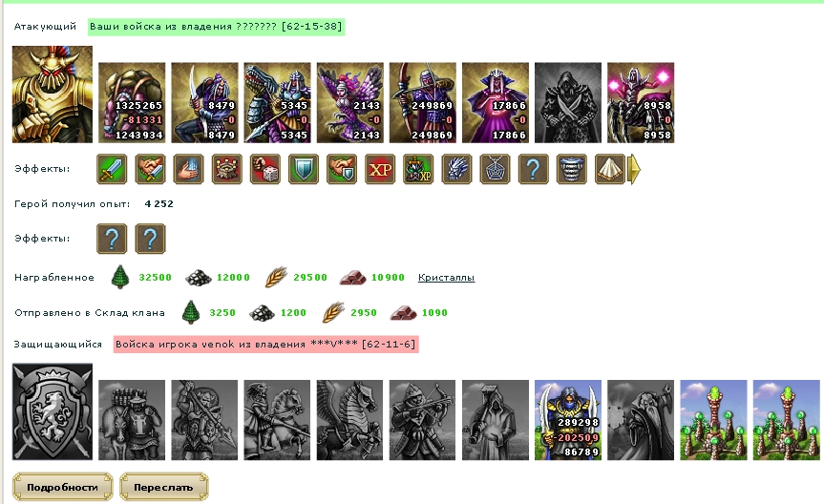Click the green XP hero effect icon

point(418,169)
